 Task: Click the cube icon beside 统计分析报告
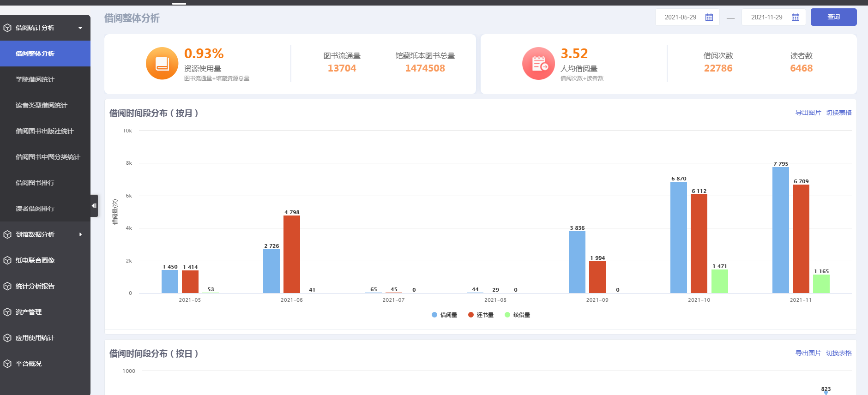[x=7, y=286]
